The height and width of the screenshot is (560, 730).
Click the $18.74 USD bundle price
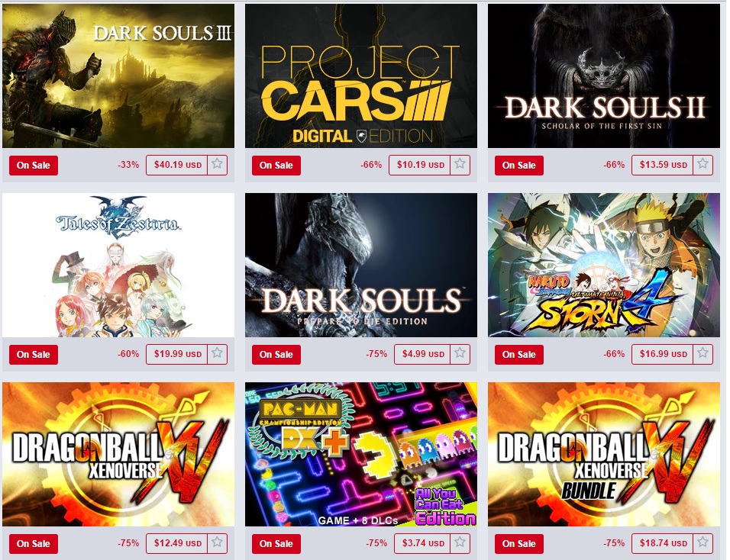click(663, 543)
